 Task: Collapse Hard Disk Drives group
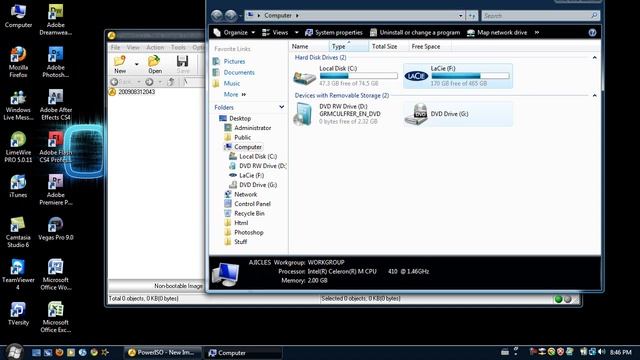(594, 58)
